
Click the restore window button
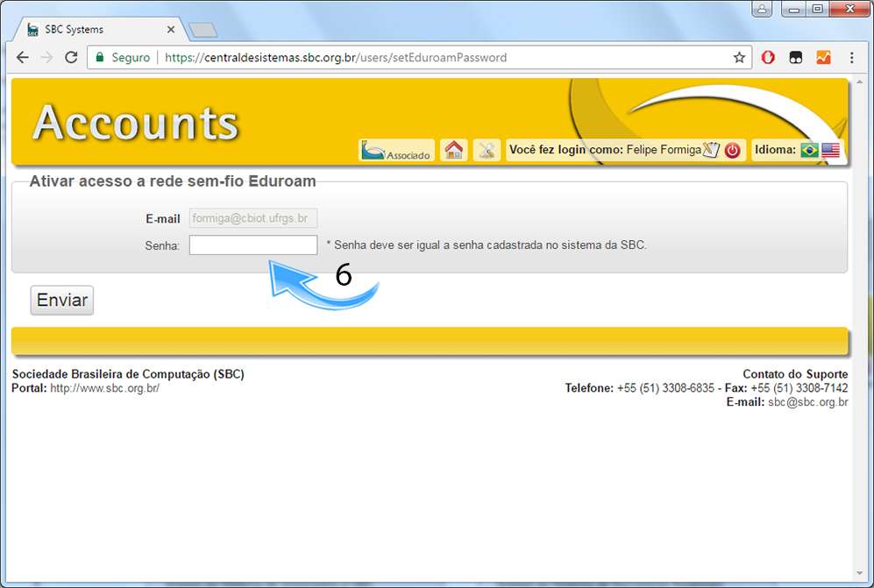coord(817,9)
